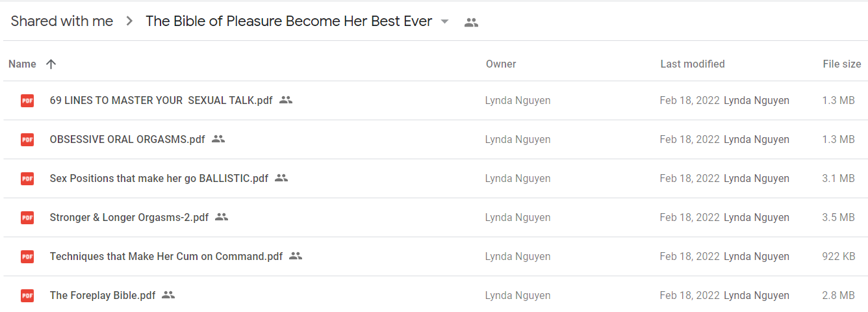Click the File size column header
Image resolution: width=868 pixels, height=312 pixels.
[841, 64]
